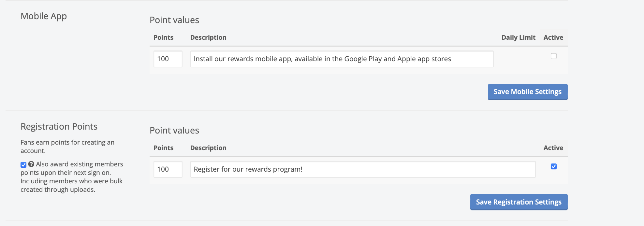Click the Active column header in Registration table
The image size is (644, 226).
(553, 148)
